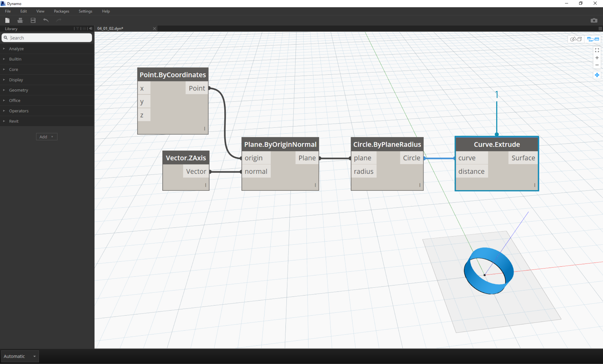This screenshot has height=364, width=603.
Task: Close the 04_01_02.dyn tab
Action: (154, 28)
